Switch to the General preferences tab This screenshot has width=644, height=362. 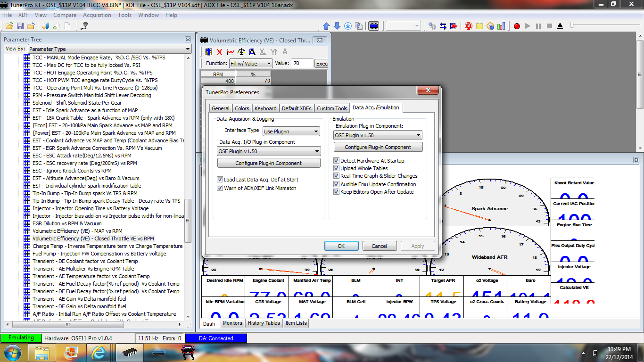220,108
